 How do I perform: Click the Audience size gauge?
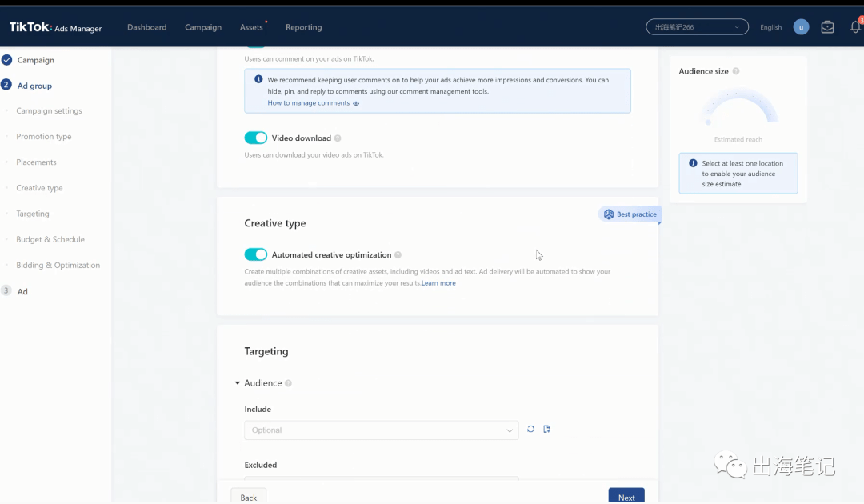[738, 107]
